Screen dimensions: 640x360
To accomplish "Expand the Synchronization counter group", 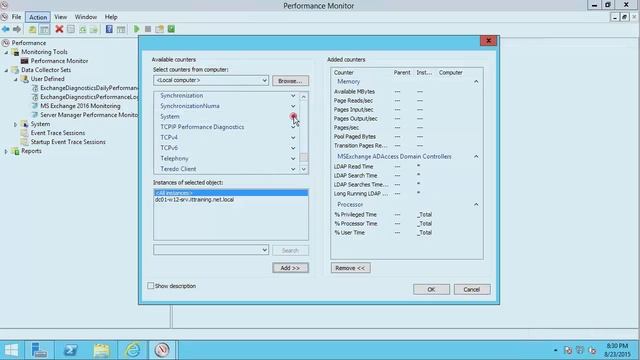I will coord(293,96).
